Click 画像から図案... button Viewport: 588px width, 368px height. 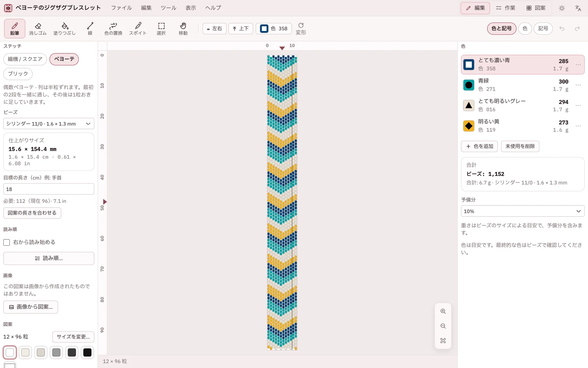tap(31, 307)
